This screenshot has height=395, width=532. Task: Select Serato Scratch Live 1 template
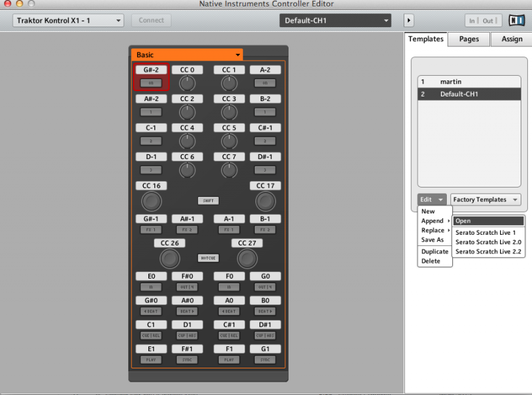point(489,233)
